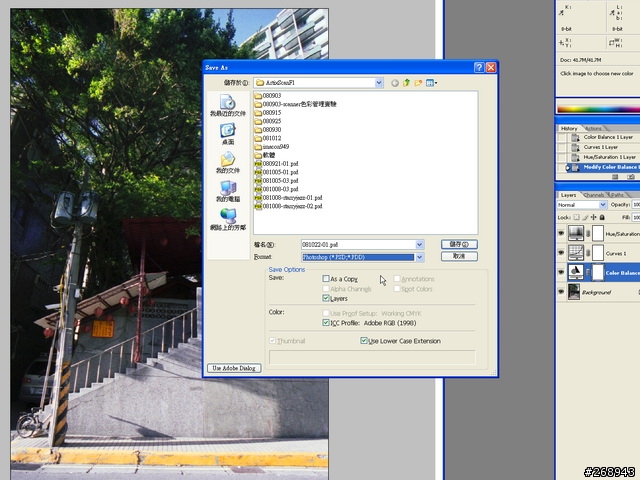Open the 軟體 folder in the file list

264,155
